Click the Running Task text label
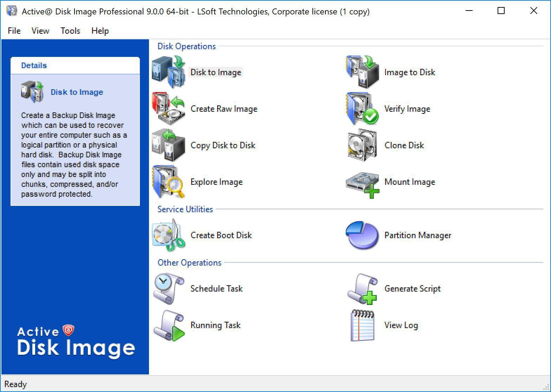 [215, 325]
